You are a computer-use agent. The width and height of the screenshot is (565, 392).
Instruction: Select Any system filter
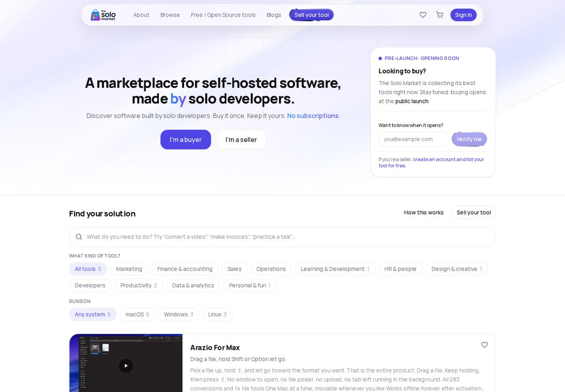(93, 314)
